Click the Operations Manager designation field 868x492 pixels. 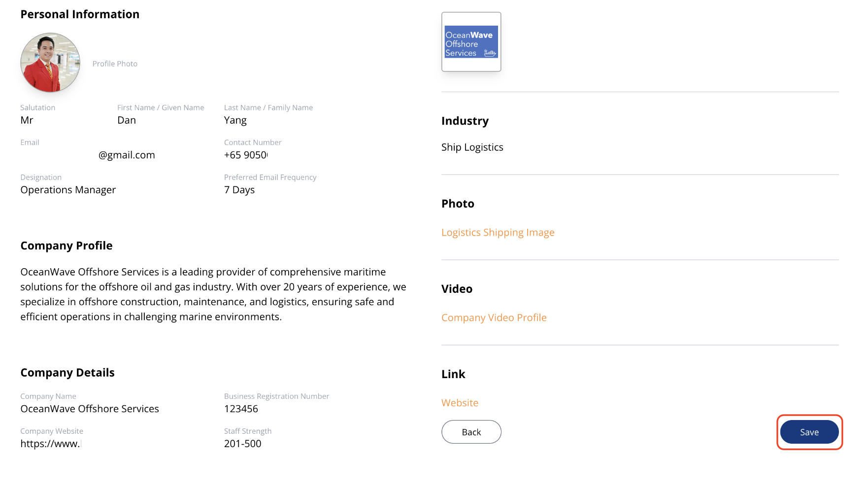[68, 190]
